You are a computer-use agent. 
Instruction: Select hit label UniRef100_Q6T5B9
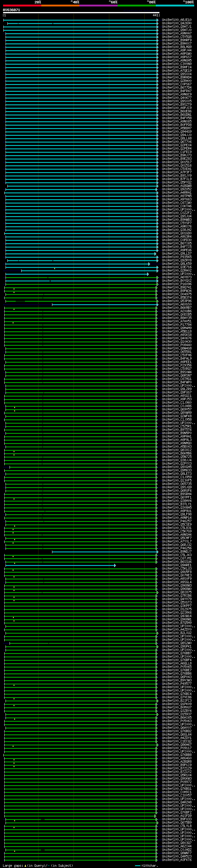point(177,822)
